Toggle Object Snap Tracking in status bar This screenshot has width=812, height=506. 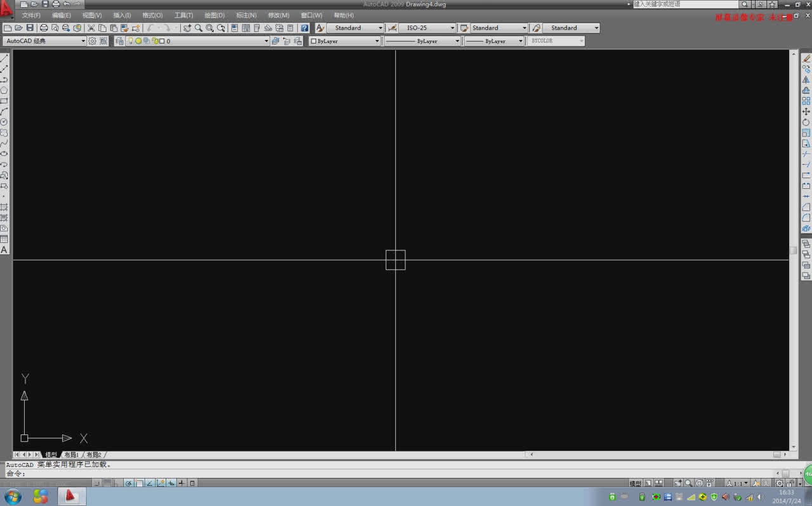coord(150,483)
